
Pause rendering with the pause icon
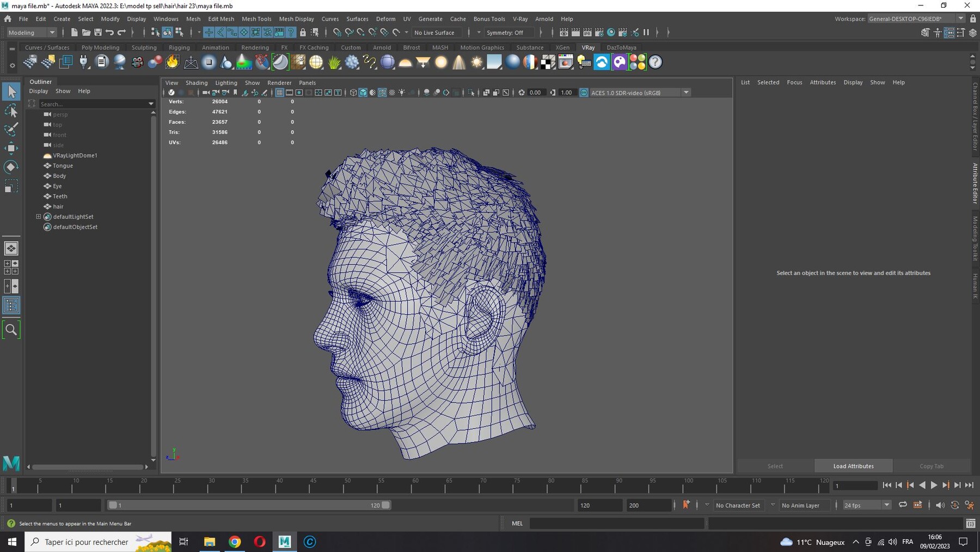point(647,33)
